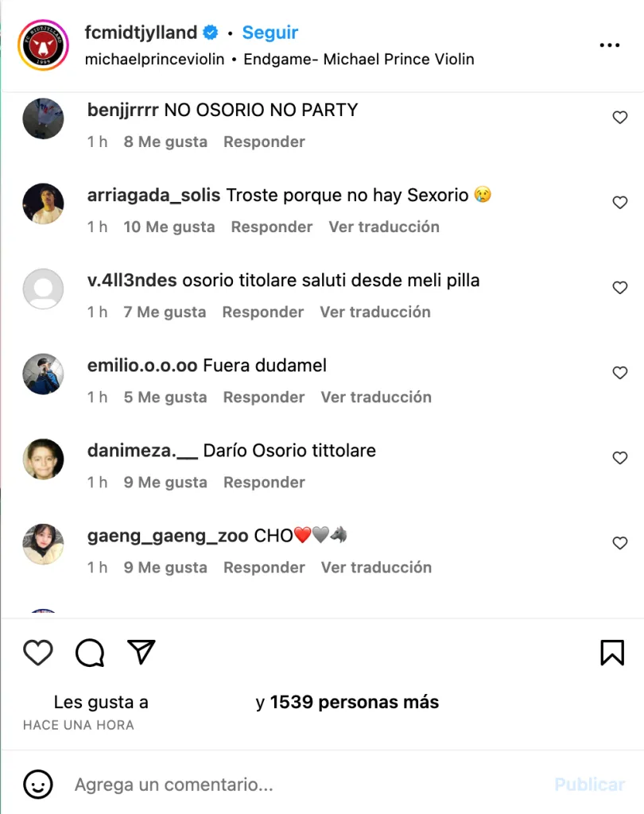Like benjjrrrr's comment

pos(620,118)
